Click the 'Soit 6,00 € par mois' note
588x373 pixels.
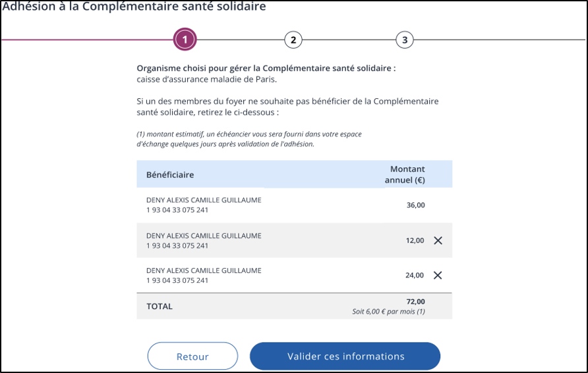pyautogui.click(x=388, y=311)
